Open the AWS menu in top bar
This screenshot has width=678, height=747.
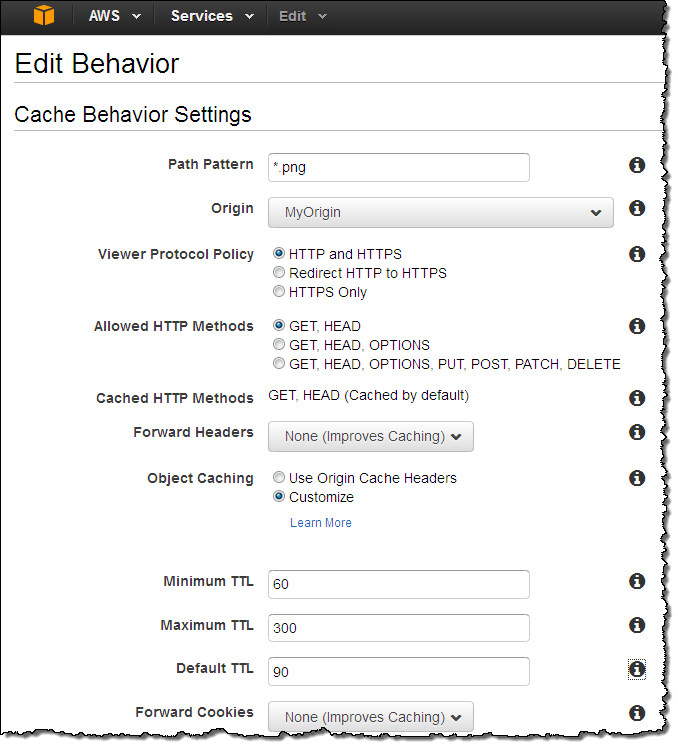(114, 16)
